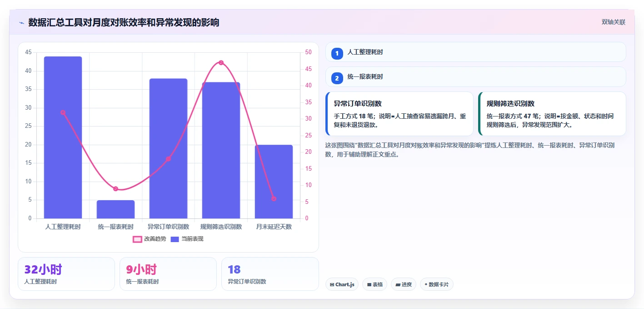Click the text 统一报表方式 47 笔
Screen dimensions: 644x309
click(x=512, y=116)
